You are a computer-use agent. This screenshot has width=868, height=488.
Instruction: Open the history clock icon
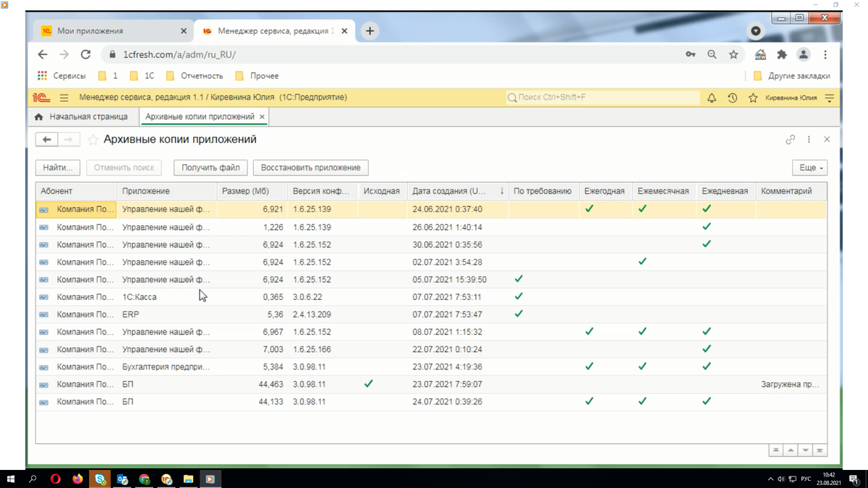click(733, 98)
